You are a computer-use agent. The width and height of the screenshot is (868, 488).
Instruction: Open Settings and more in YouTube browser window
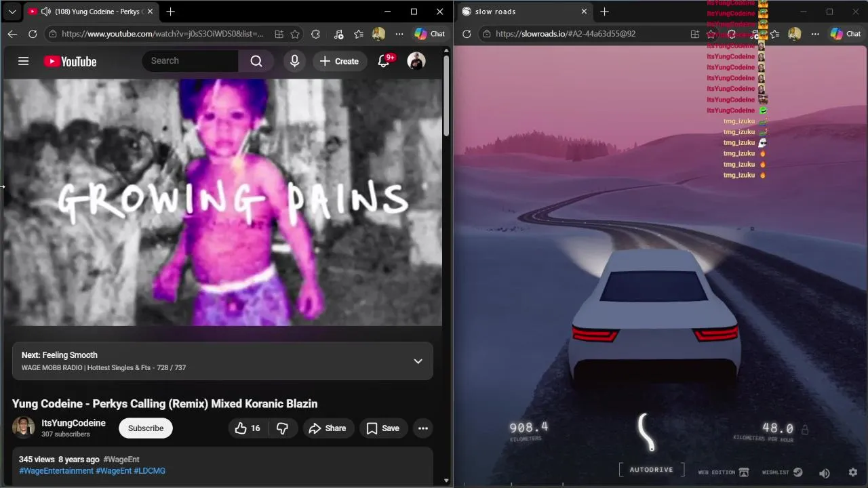pyautogui.click(x=399, y=34)
